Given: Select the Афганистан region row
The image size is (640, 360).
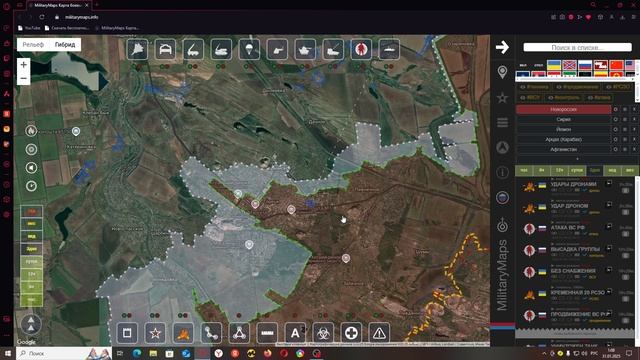Looking at the screenshot, I should (564, 149).
